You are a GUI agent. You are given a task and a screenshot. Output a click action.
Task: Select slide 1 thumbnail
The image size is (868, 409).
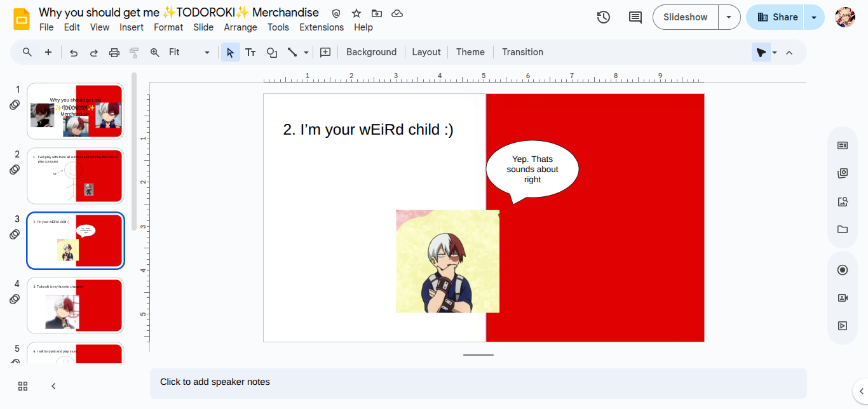tap(76, 111)
